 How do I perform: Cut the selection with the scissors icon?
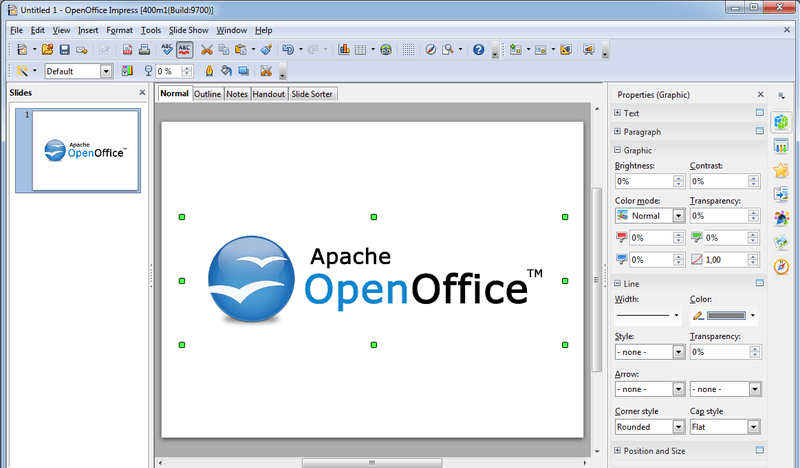[x=207, y=50]
